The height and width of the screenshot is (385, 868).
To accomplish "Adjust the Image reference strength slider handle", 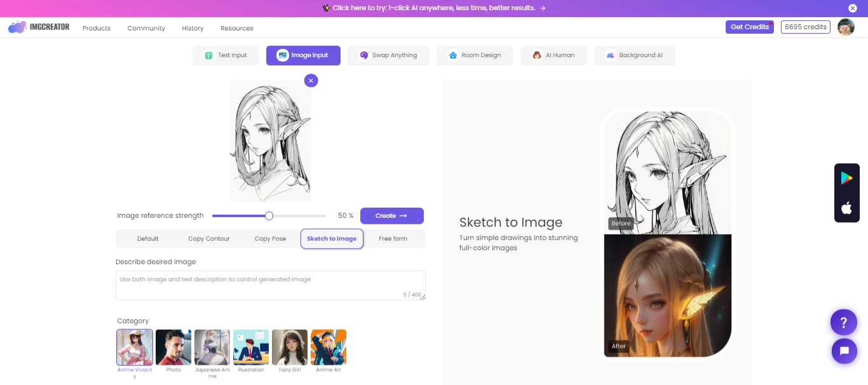I will (269, 216).
